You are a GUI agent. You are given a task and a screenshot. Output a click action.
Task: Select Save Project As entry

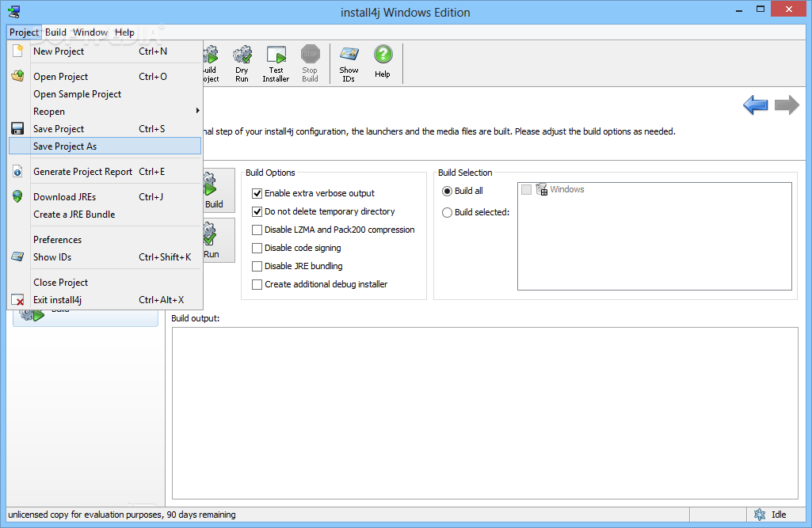pyautogui.click(x=105, y=146)
